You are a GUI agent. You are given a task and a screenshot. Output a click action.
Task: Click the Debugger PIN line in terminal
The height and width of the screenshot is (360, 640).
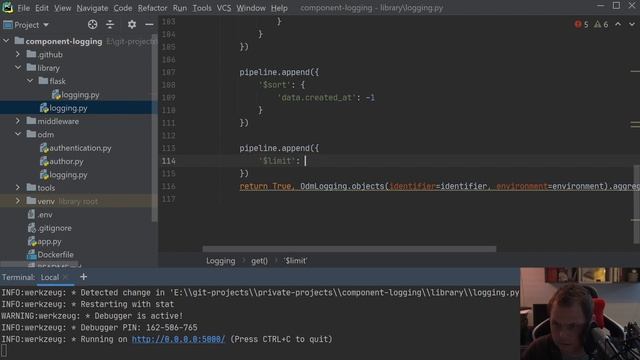click(99, 327)
